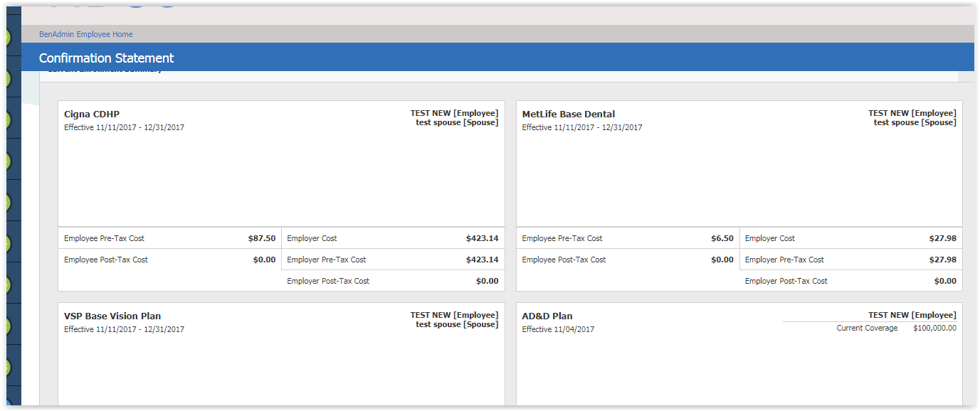
Task: Click MetLife Employee Pre-Tax Cost $6.50 value
Action: point(722,238)
